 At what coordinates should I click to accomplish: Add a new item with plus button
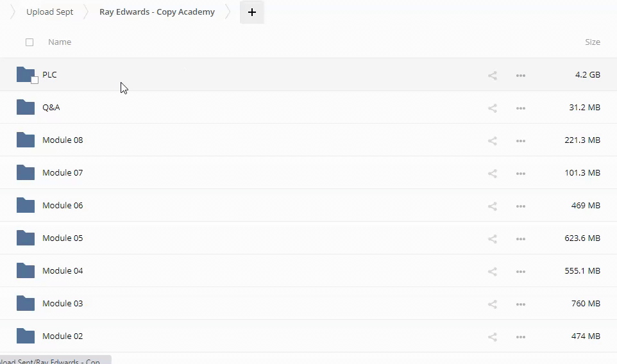coord(252,12)
